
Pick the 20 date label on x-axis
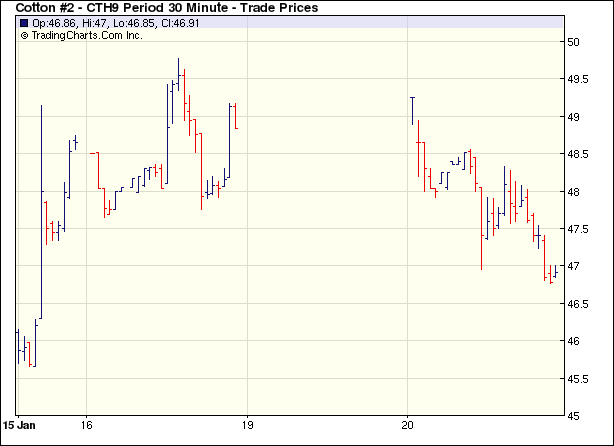click(x=407, y=423)
